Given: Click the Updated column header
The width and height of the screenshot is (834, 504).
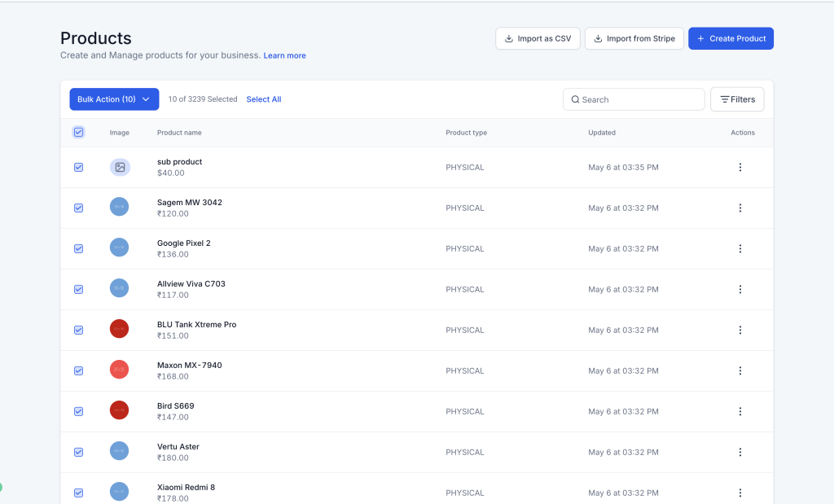Looking at the screenshot, I should (602, 133).
